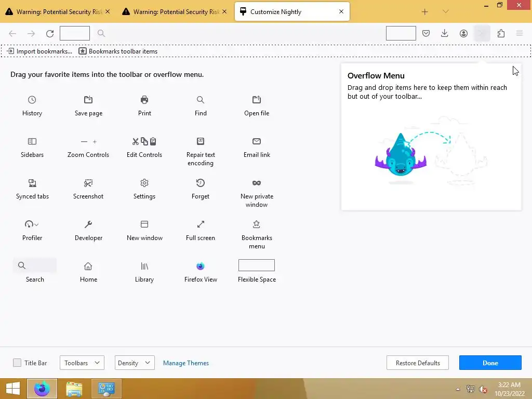Select the New window icon
Viewport: 532px width, 399px height.
click(x=144, y=224)
